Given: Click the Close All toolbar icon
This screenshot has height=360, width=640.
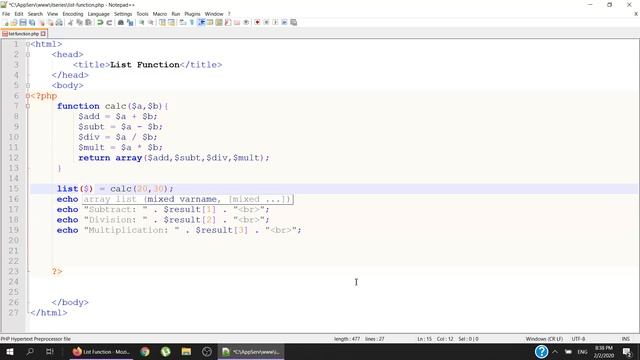Looking at the screenshot, I should point(51,22).
